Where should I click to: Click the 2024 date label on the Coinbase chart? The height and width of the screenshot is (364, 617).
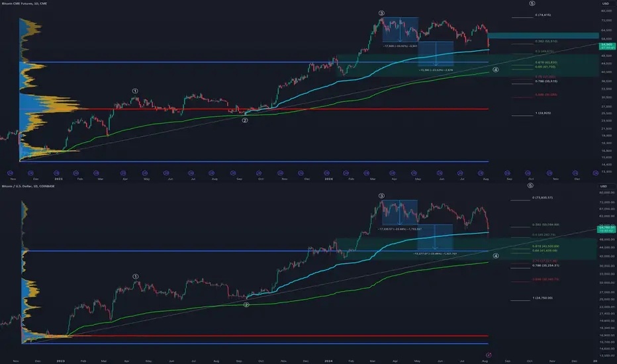click(x=328, y=361)
